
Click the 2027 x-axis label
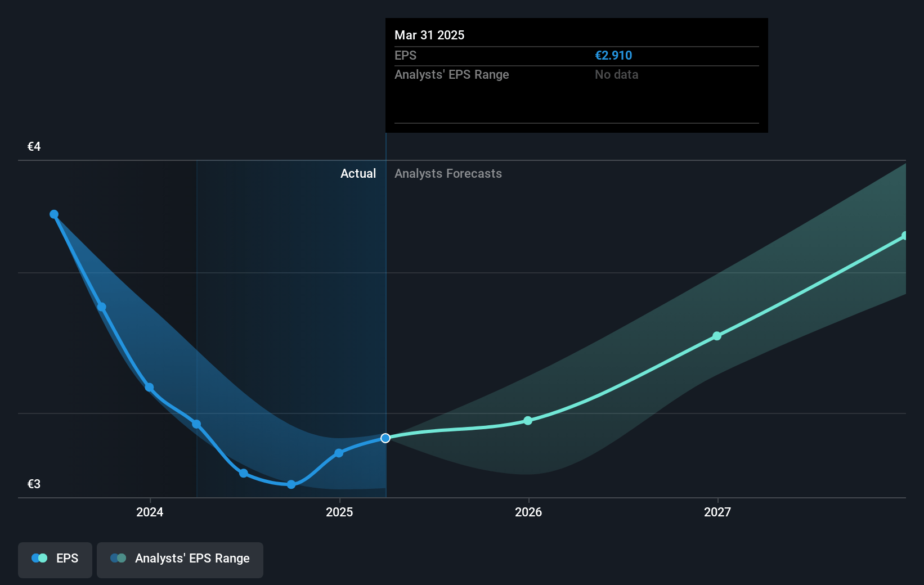click(717, 512)
